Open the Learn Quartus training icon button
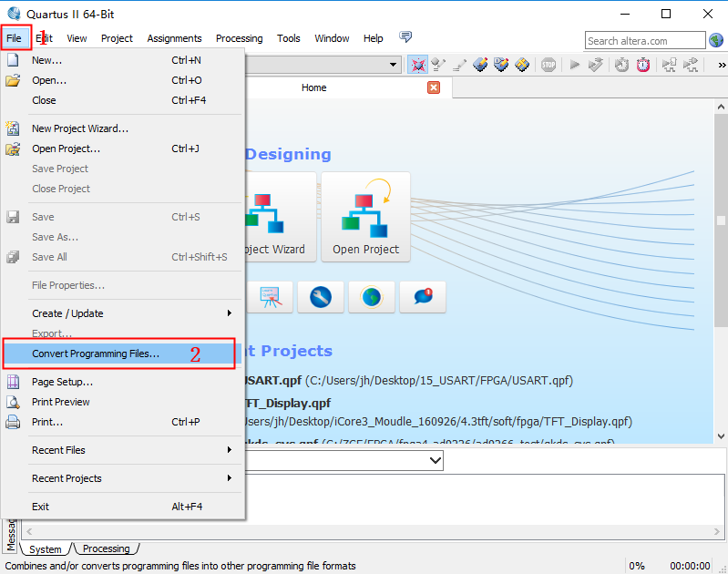 tap(270, 297)
